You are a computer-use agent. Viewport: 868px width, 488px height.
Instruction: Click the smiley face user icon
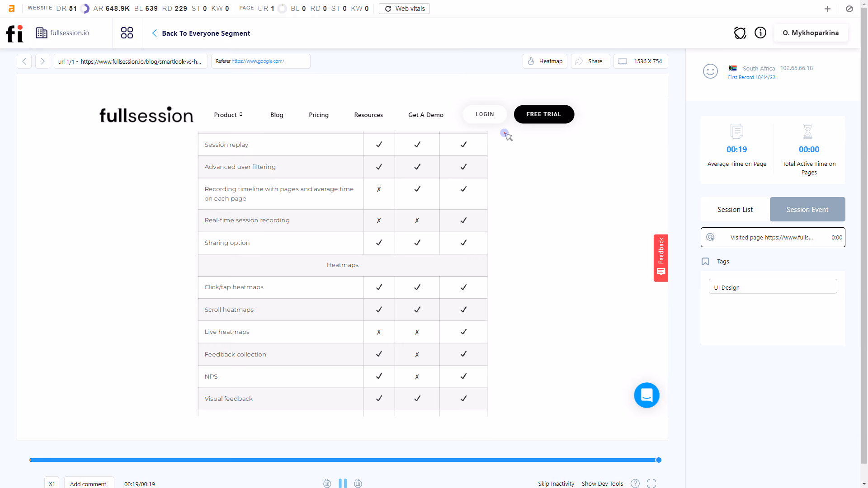coord(710,71)
